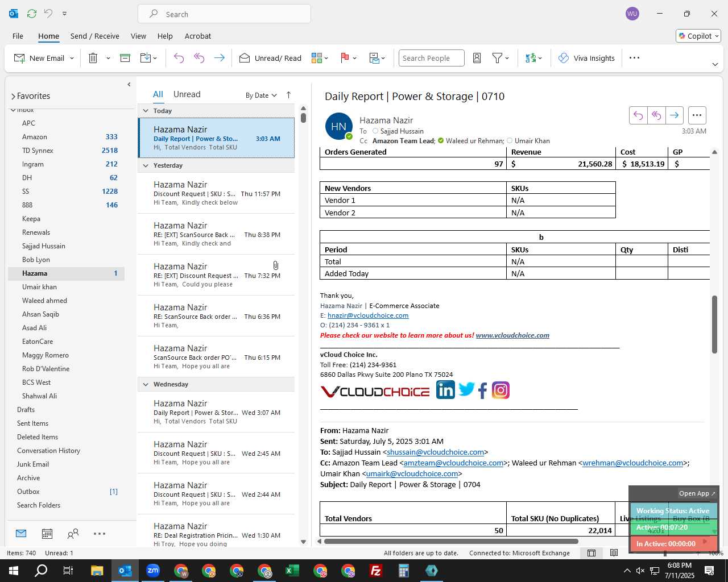The height and width of the screenshot is (582, 728).
Task: Expand the ribbon display options chevron
Action: pos(715,64)
